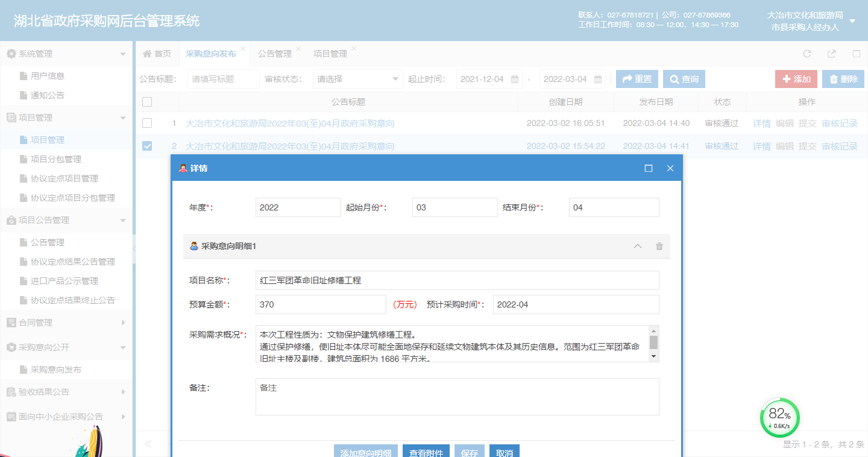This screenshot has width=868, height=457.
Task: Click the open-in-new-window icon in the tab bar
Action: click(x=832, y=54)
